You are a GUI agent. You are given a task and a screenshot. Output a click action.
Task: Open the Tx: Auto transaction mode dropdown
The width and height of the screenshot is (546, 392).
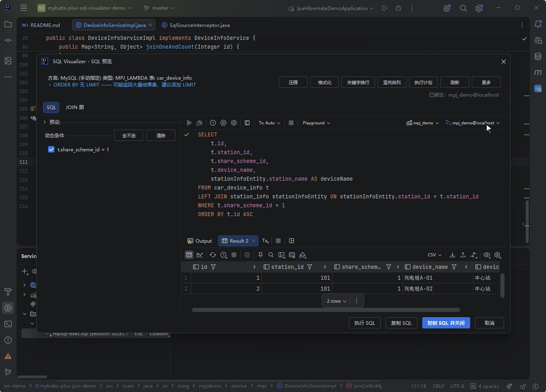pos(270,123)
